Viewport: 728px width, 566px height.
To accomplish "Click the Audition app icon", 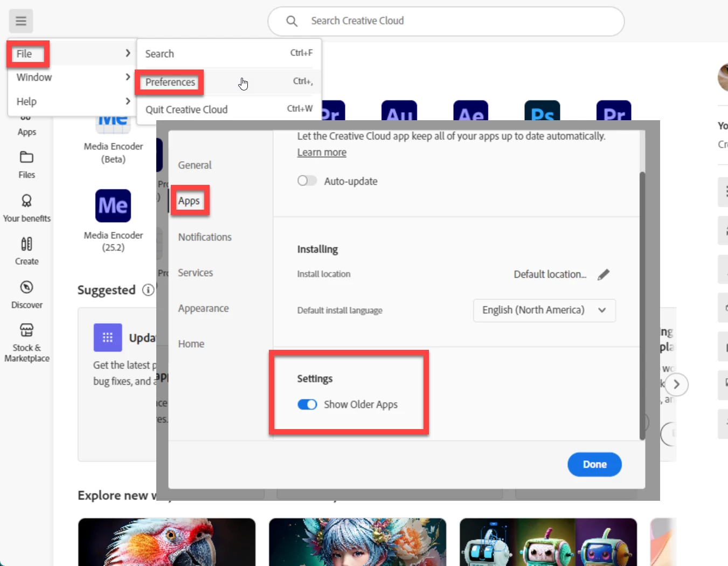I will coord(399,111).
